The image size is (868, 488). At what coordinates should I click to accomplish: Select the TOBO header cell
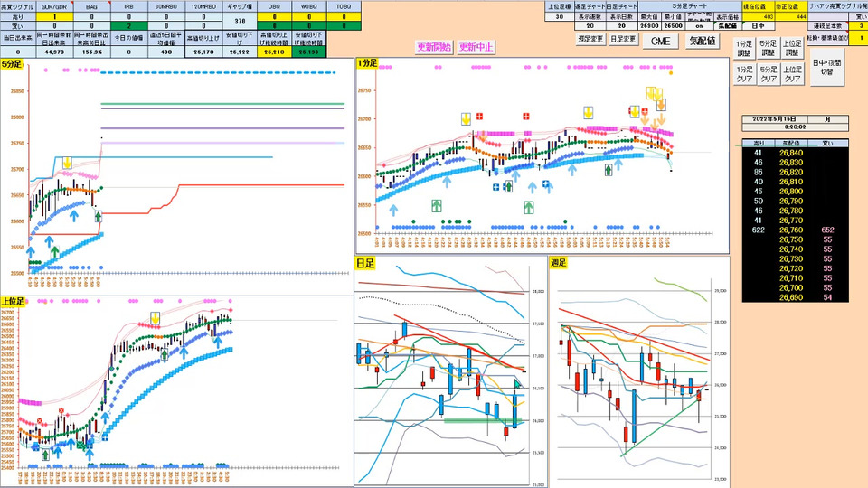point(344,6)
